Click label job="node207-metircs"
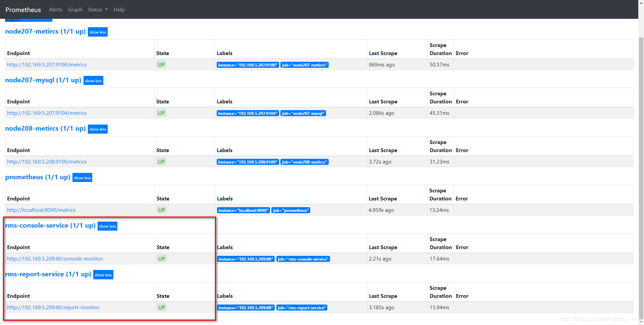Viewport: 644px width, 325px height. (305, 65)
